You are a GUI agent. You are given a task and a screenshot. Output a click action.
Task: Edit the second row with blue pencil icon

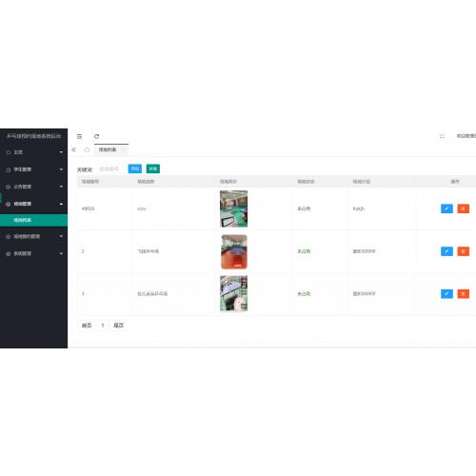coord(446,251)
